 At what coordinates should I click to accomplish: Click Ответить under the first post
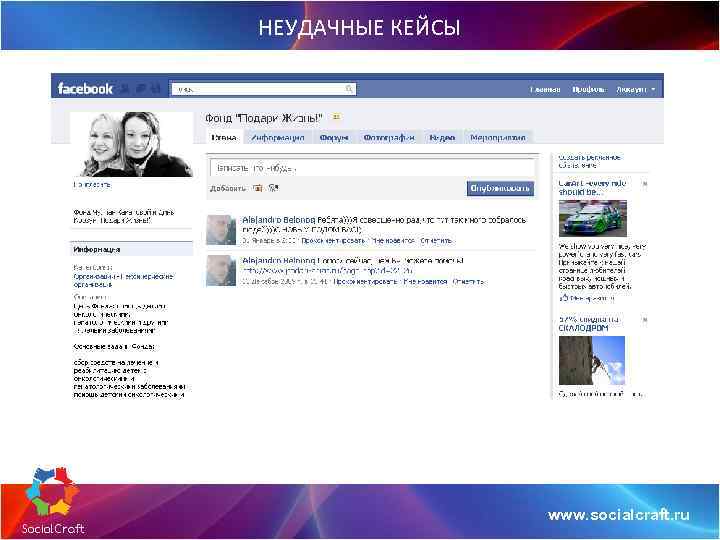point(437,241)
